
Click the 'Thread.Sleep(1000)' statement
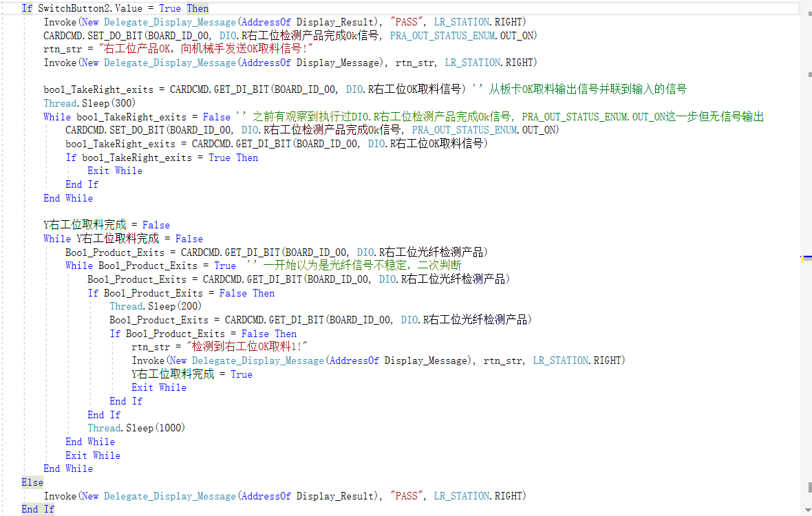(136, 427)
